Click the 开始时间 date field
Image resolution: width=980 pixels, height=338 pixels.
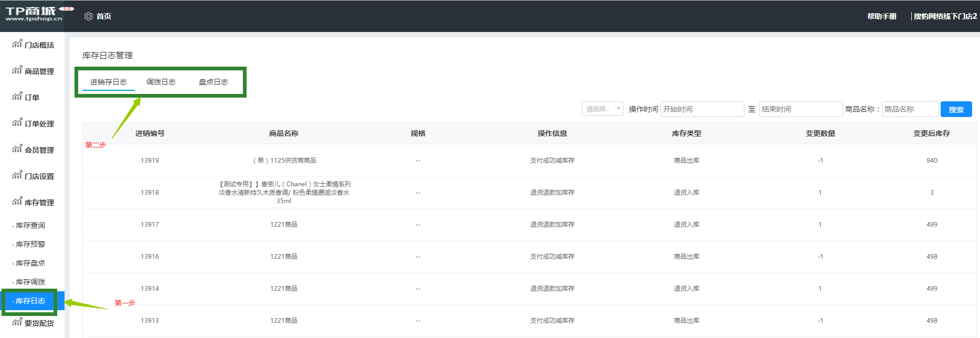click(701, 109)
